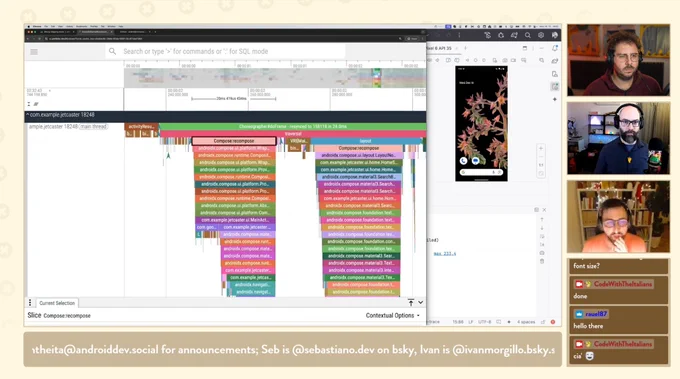This screenshot has width=680, height=379.
Task: Click the down arrow in console gutter
Action: [542, 228]
